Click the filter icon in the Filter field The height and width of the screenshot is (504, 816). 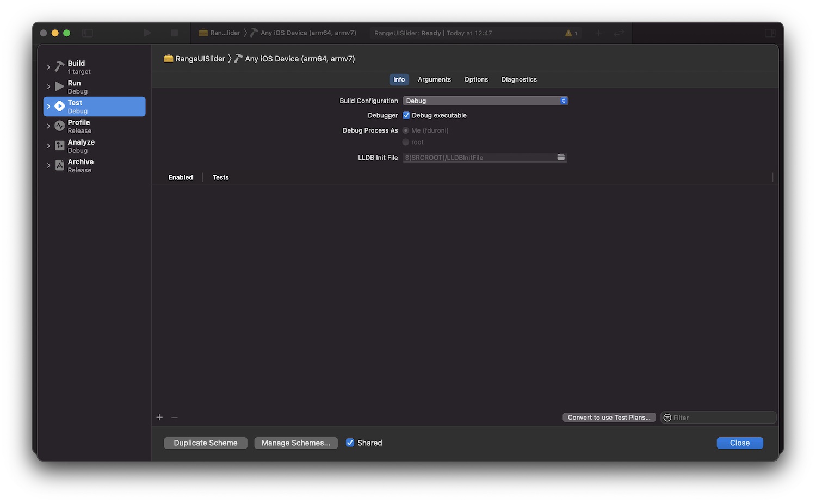click(667, 418)
